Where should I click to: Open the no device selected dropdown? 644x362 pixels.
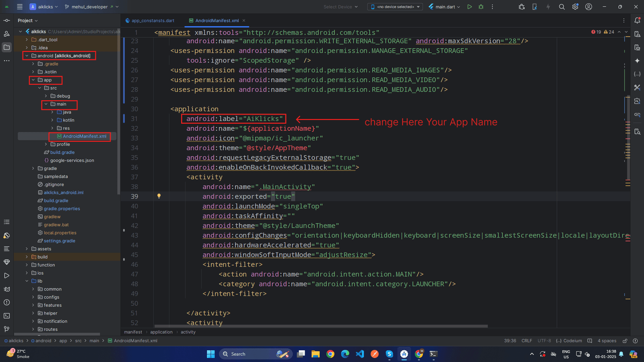click(395, 7)
